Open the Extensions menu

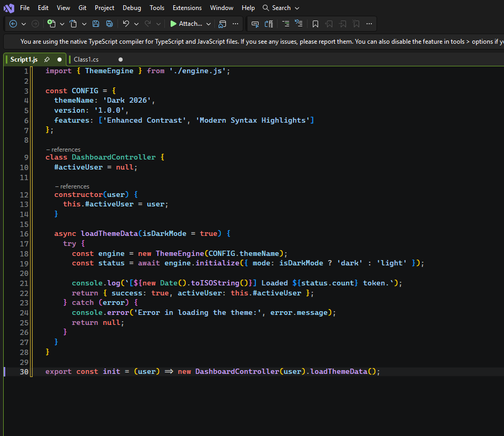point(187,8)
